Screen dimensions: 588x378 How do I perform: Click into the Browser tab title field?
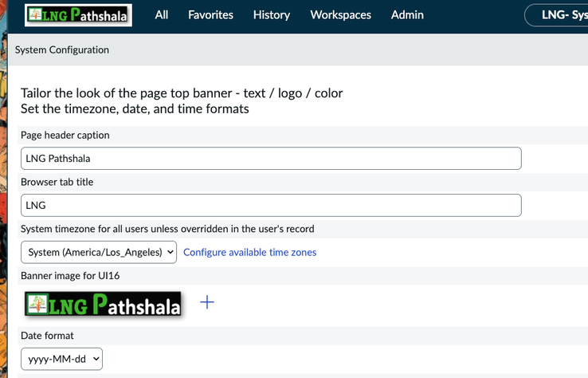pos(271,205)
